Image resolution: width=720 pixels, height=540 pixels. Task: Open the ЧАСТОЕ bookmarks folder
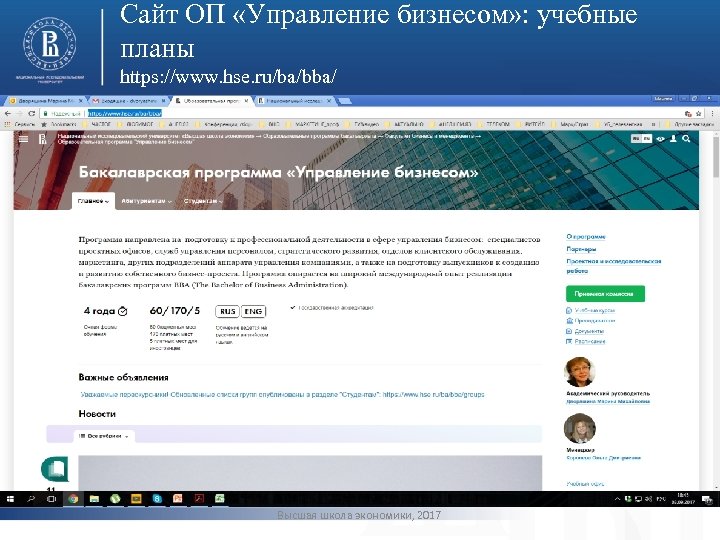(x=97, y=124)
